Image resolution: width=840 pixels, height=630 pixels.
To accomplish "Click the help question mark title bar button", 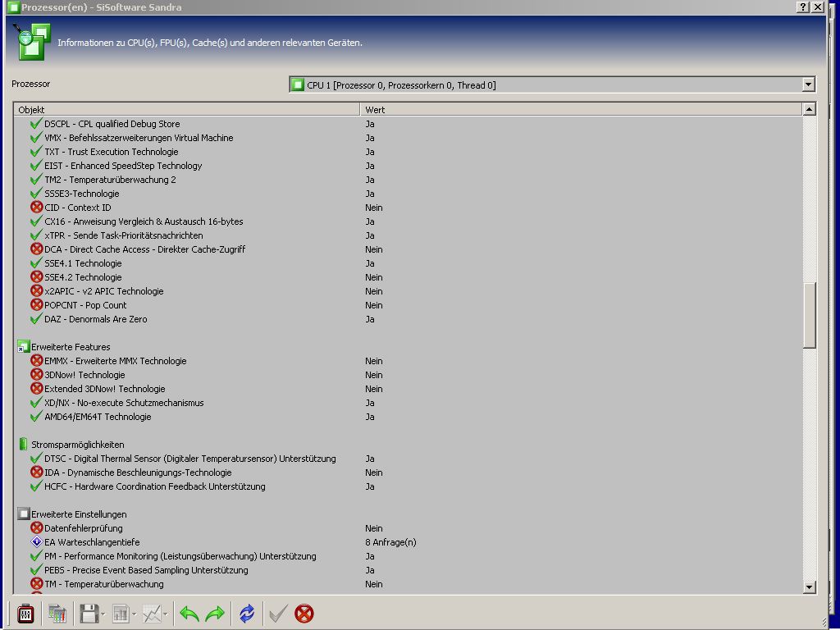I will (802, 7).
